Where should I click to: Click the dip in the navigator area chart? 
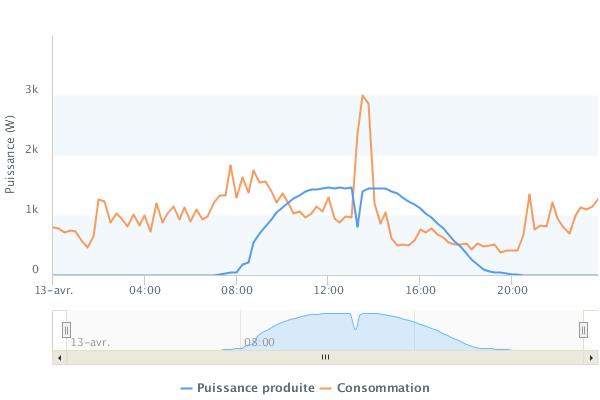(x=355, y=326)
